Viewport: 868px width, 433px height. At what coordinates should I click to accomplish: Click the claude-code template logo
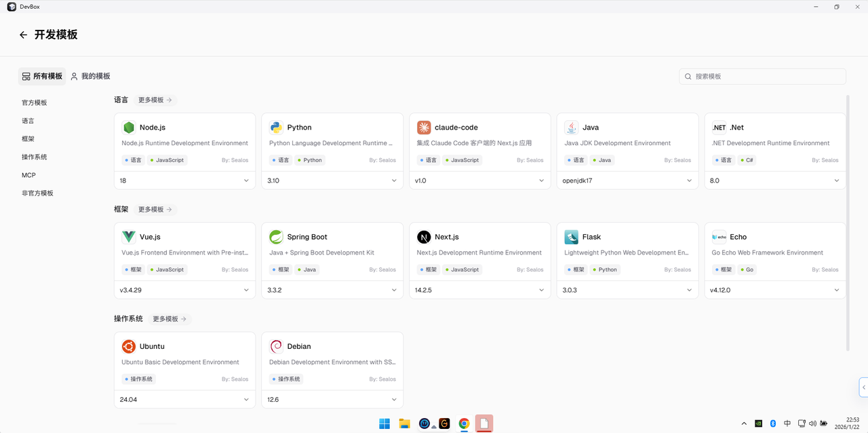coord(424,127)
